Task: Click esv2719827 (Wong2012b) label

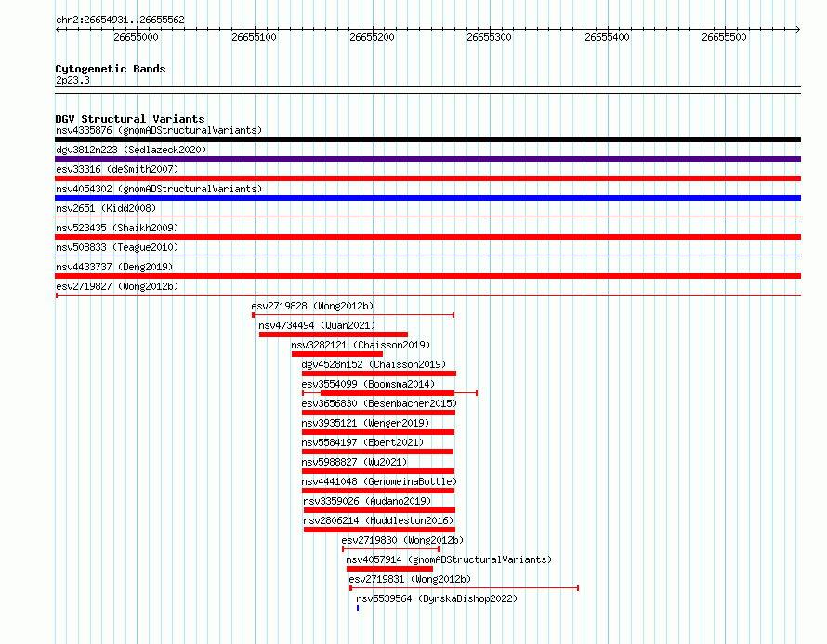Action: 117,286
